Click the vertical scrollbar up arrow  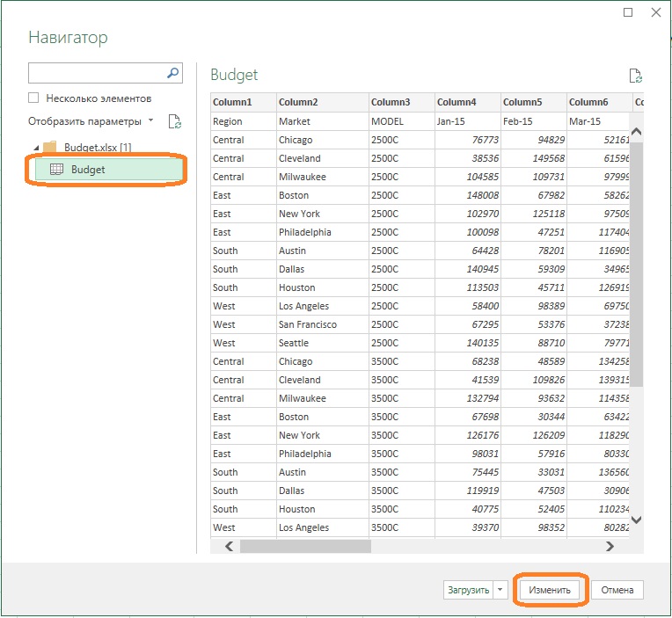click(x=637, y=132)
